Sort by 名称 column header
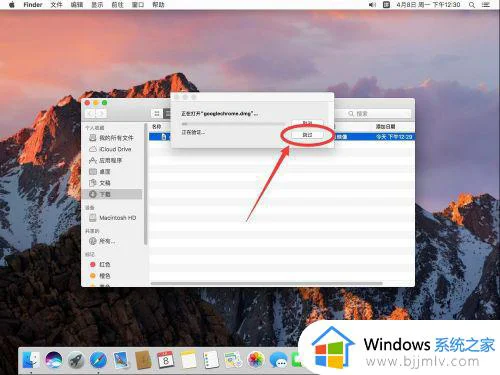500x375 pixels. (x=157, y=127)
